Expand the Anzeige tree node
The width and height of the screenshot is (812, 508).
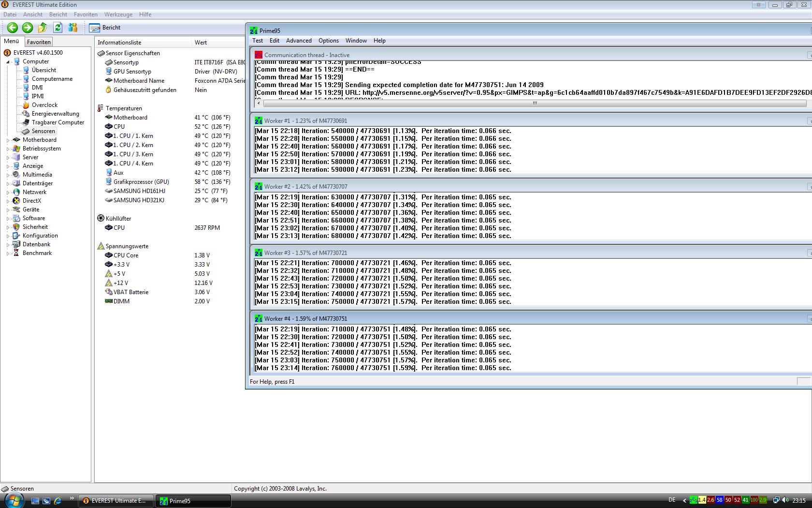coord(8,166)
